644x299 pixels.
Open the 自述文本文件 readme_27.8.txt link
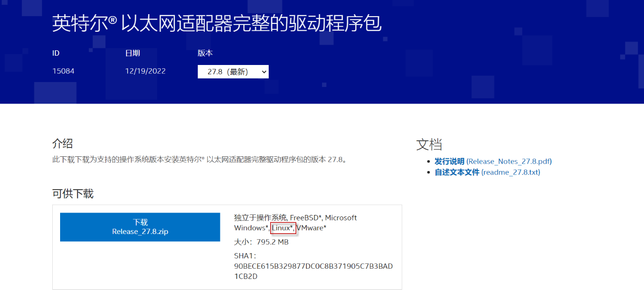487,172
